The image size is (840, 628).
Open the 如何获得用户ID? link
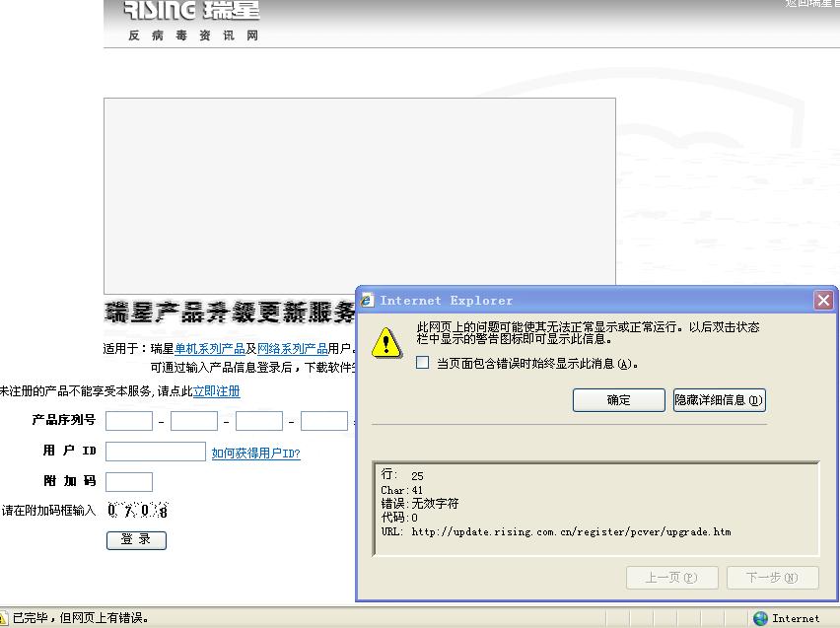click(x=255, y=454)
